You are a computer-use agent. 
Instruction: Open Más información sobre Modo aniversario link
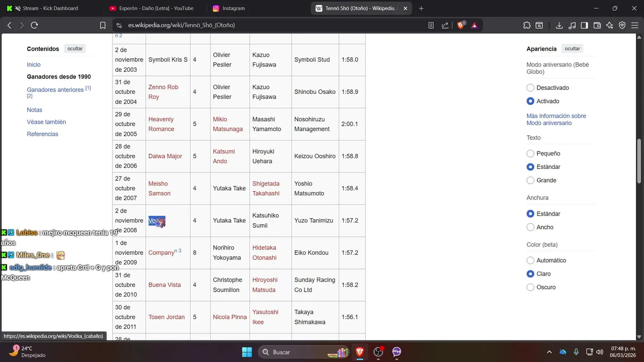pyautogui.click(x=556, y=119)
